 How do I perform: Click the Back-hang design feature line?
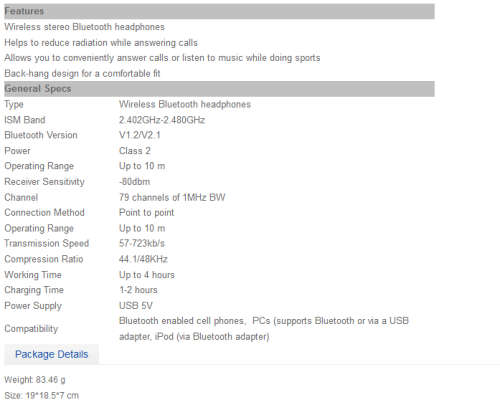(82, 73)
